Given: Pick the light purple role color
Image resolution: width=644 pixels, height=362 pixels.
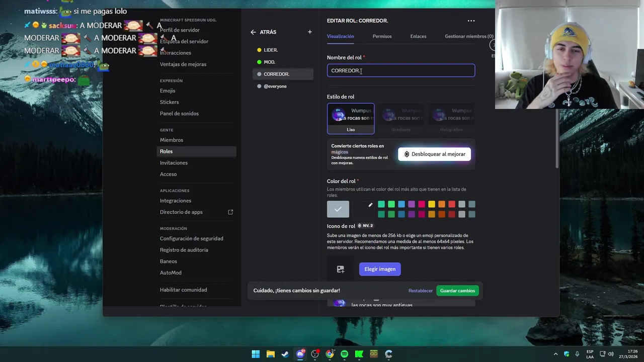Looking at the screenshot, I should click(412, 204).
